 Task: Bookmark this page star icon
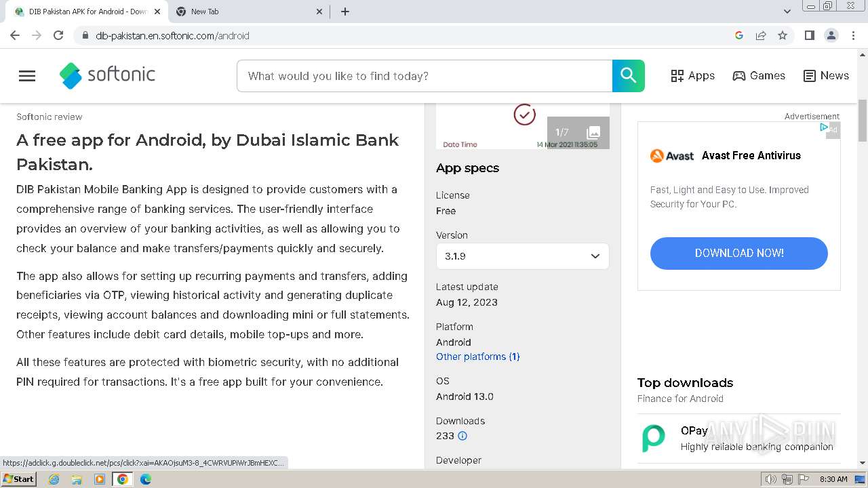[x=783, y=35]
